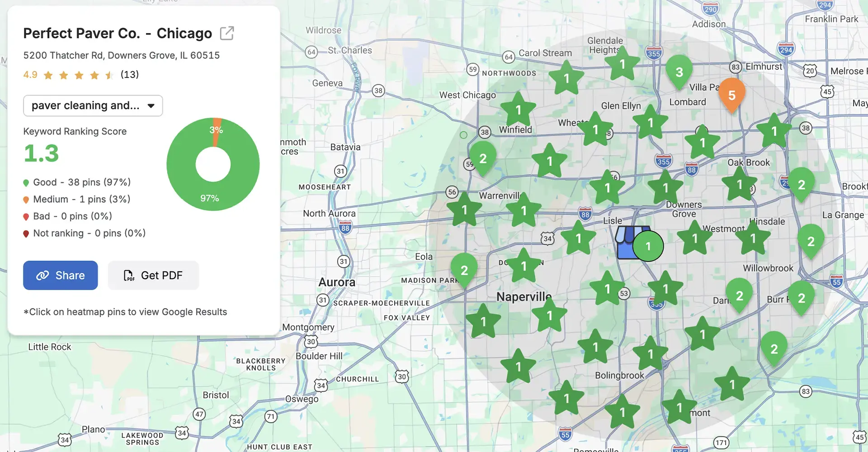The width and height of the screenshot is (868, 452).
Task: Click the star pin next to route 53 marker
Action: click(x=607, y=289)
